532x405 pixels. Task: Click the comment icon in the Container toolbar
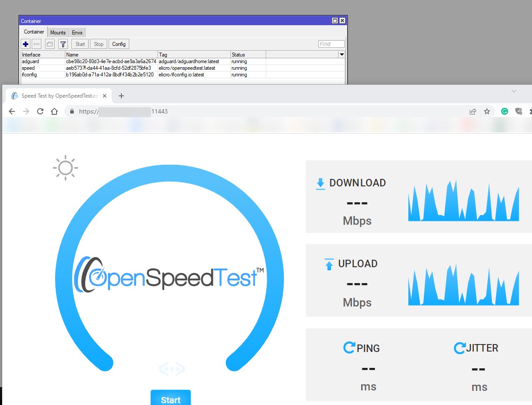coord(49,44)
